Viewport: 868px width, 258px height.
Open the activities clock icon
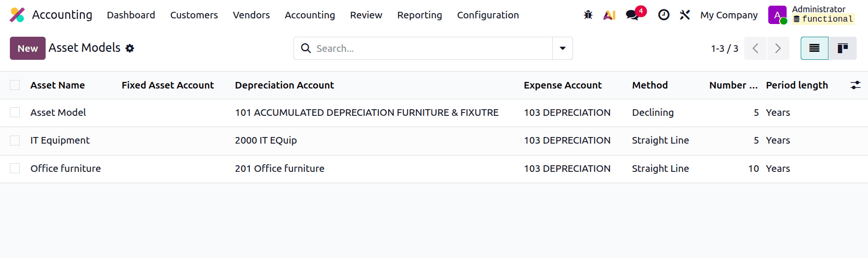click(664, 15)
